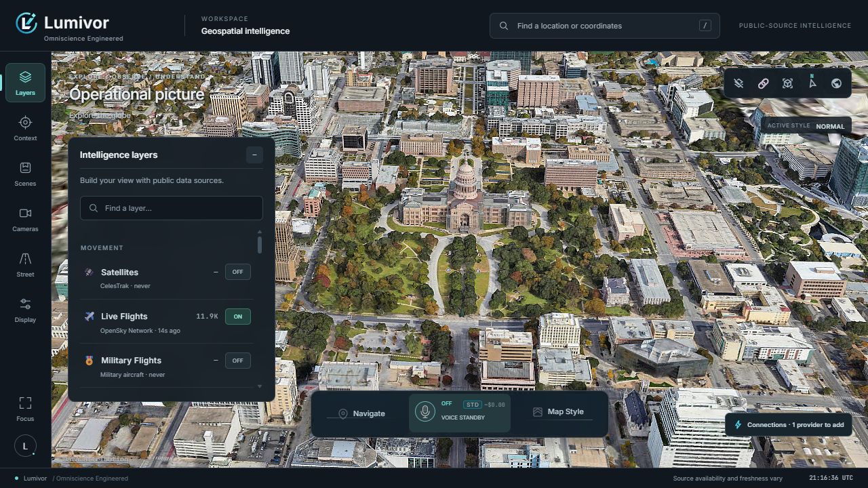Screen dimensions: 868x488
Task: Open the Street view sidebar item
Action: point(25,264)
